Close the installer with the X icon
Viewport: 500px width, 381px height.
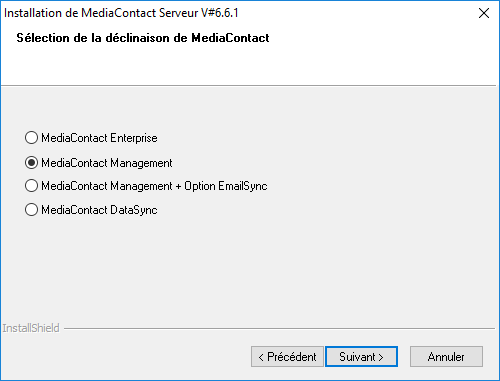[x=484, y=13]
